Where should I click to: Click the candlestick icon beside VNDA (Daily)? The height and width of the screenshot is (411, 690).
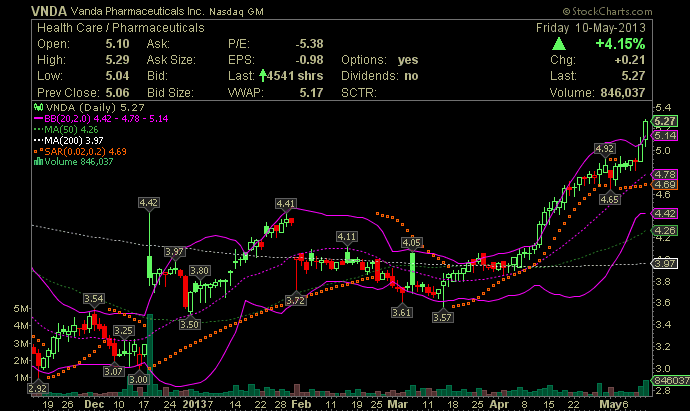(38, 106)
